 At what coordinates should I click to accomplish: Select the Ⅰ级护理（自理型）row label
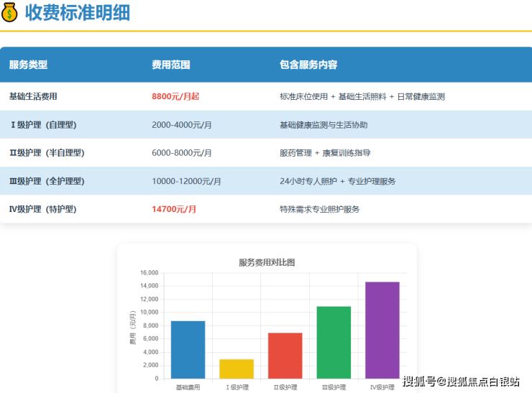tap(43, 125)
